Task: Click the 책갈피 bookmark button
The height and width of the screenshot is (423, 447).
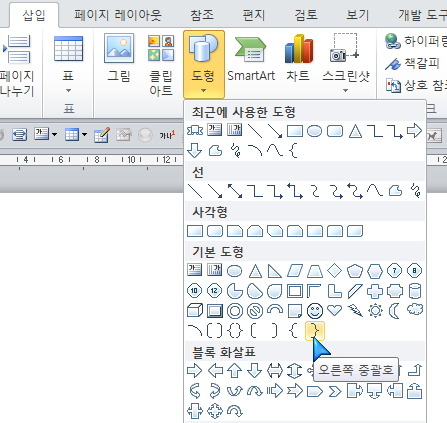Action: pos(412,63)
